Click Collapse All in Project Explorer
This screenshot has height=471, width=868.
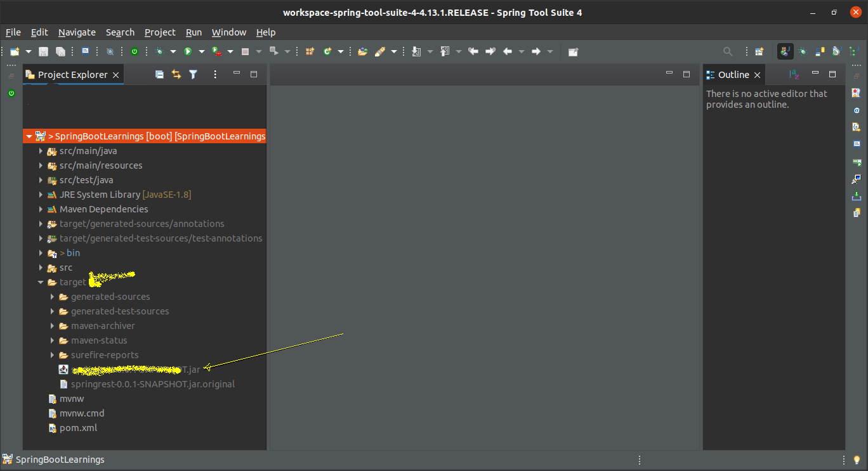(159, 75)
